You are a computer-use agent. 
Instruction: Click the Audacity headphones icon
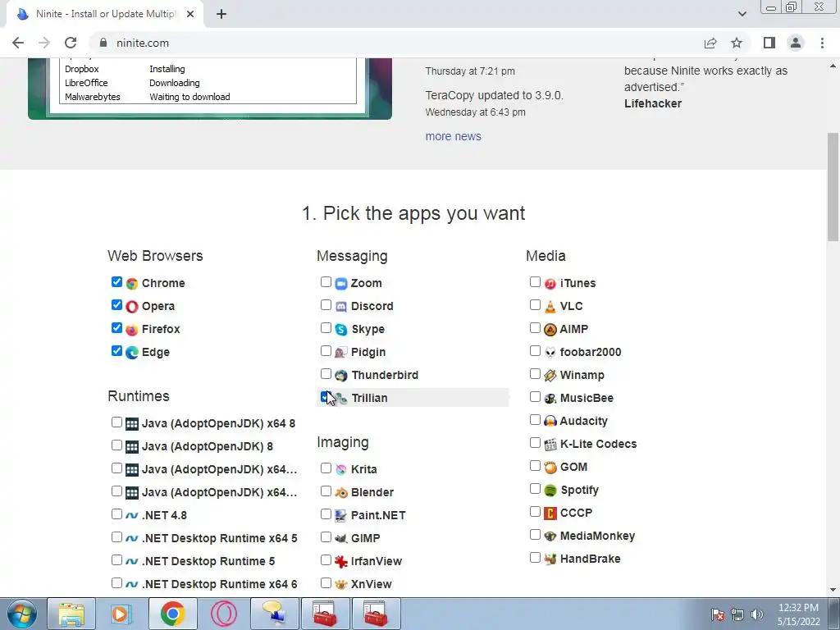[550, 421]
